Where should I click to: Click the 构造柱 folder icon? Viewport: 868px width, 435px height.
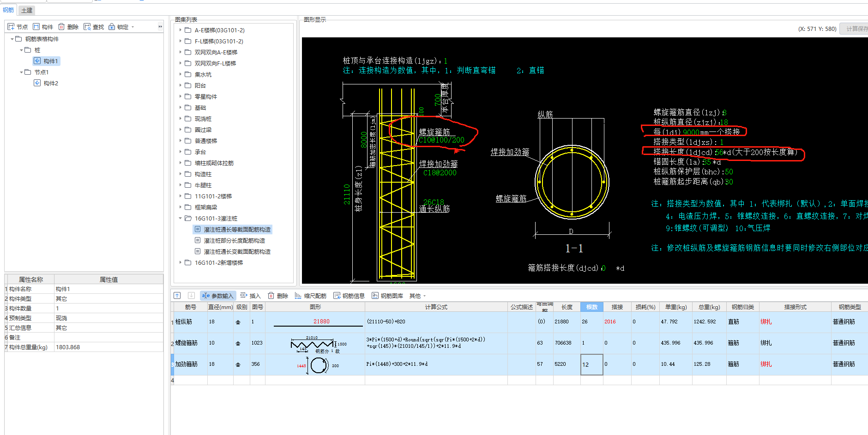click(x=188, y=174)
